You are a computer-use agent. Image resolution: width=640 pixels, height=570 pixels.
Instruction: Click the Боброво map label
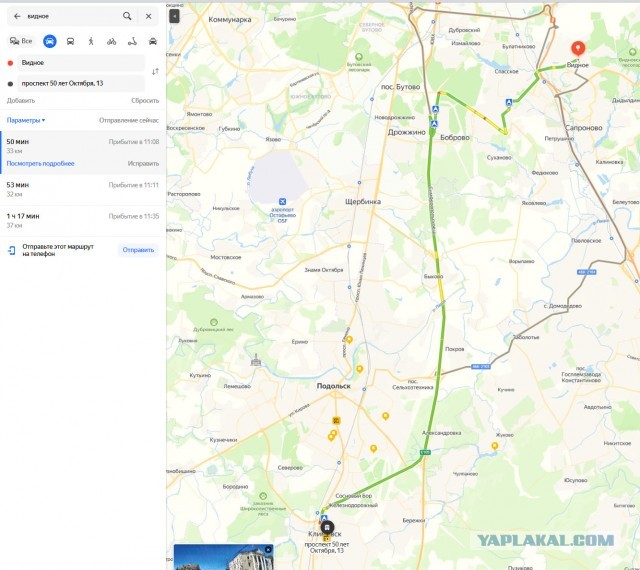(455, 138)
